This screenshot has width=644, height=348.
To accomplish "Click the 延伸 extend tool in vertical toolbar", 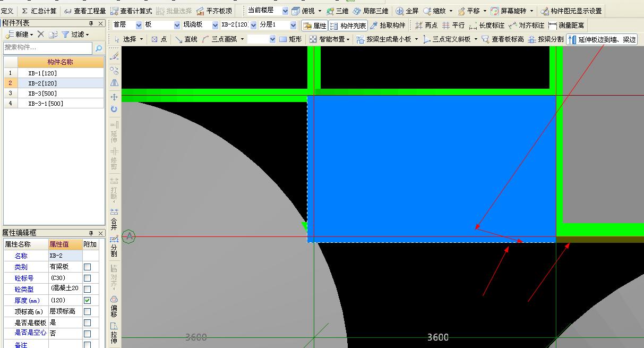I will coord(114,132).
